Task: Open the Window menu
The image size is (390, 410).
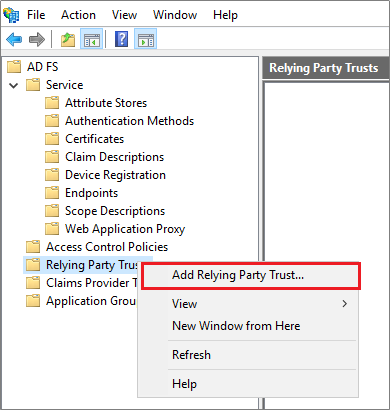Action: (x=175, y=15)
